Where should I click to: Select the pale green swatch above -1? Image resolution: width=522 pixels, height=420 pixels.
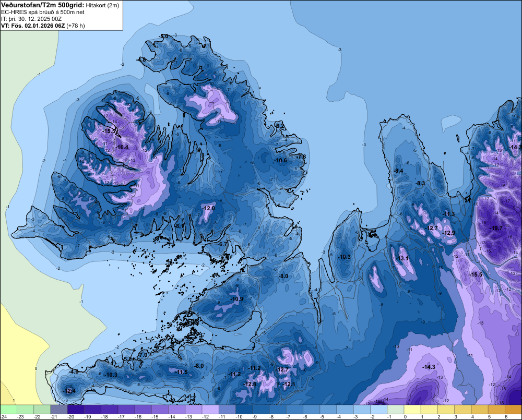396,409
